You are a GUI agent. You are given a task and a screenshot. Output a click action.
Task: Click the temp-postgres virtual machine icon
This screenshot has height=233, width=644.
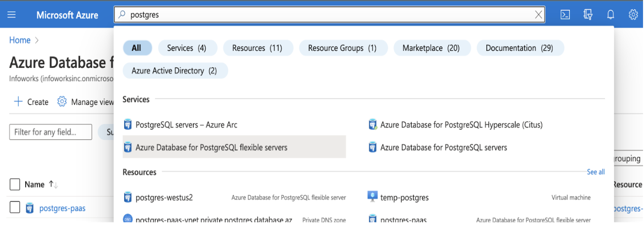coord(372,197)
